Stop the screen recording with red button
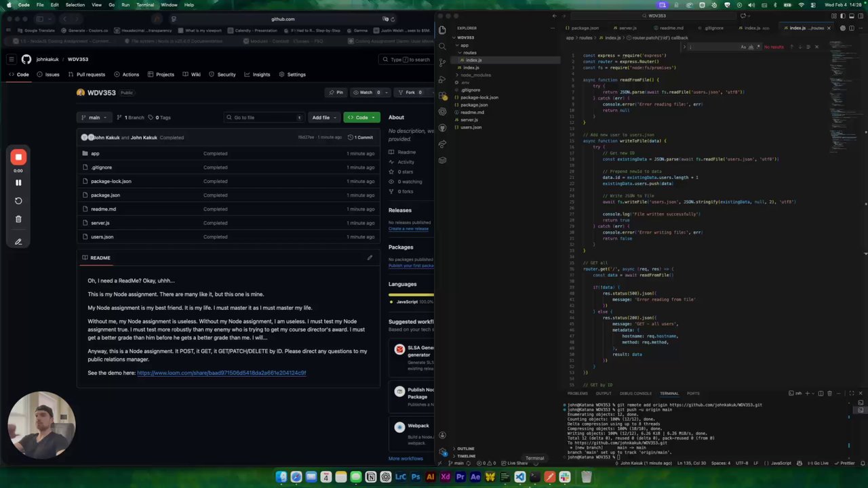This screenshot has width=868, height=488. [18, 157]
